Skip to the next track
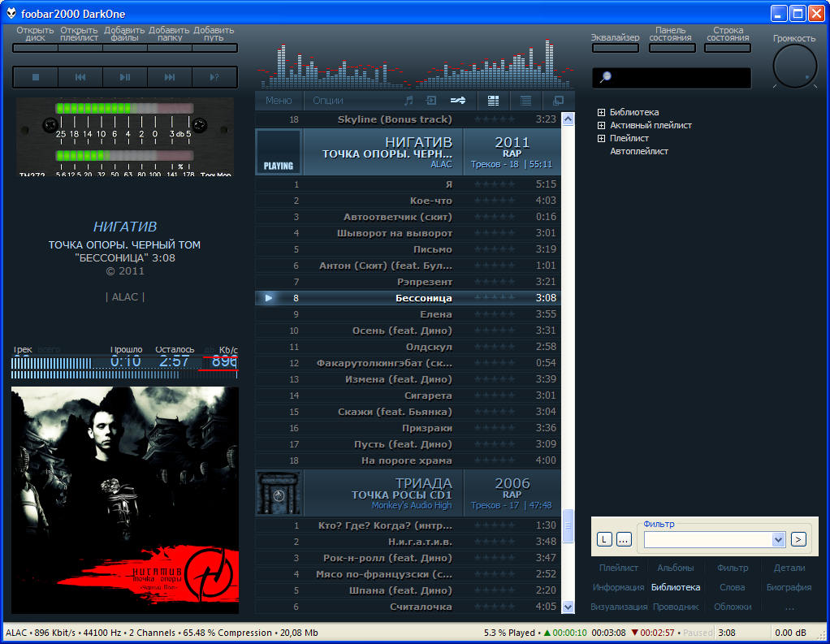Screen dimensions: 830x644 click(x=170, y=77)
